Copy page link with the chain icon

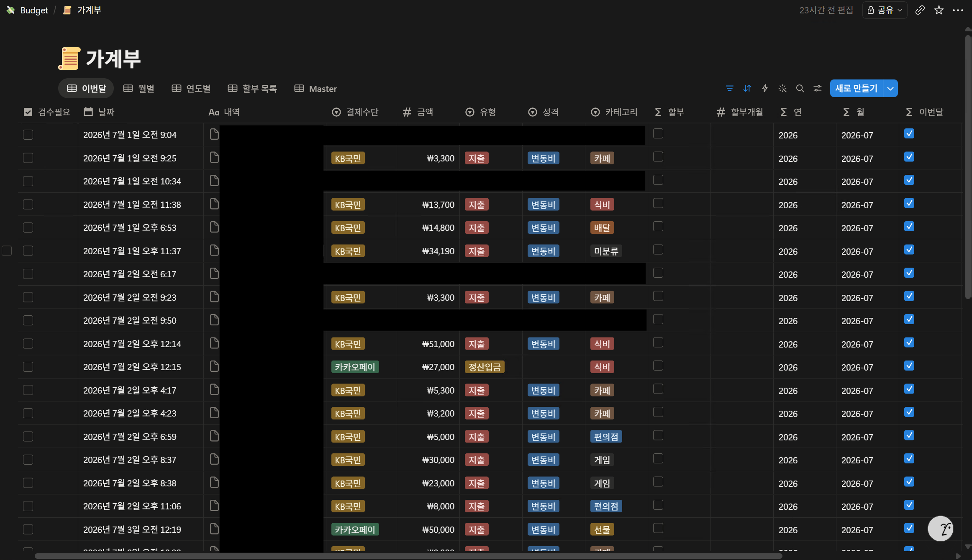click(x=920, y=10)
